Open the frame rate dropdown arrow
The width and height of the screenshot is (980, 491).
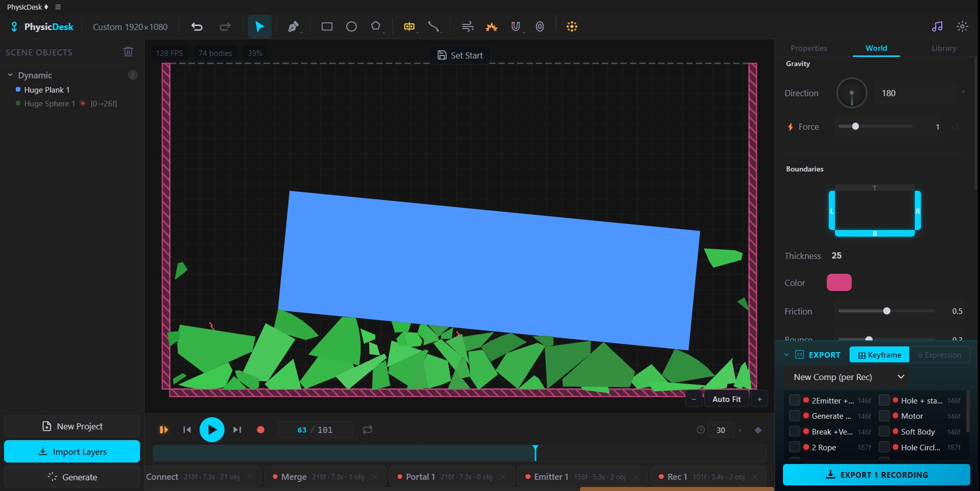coord(740,430)
